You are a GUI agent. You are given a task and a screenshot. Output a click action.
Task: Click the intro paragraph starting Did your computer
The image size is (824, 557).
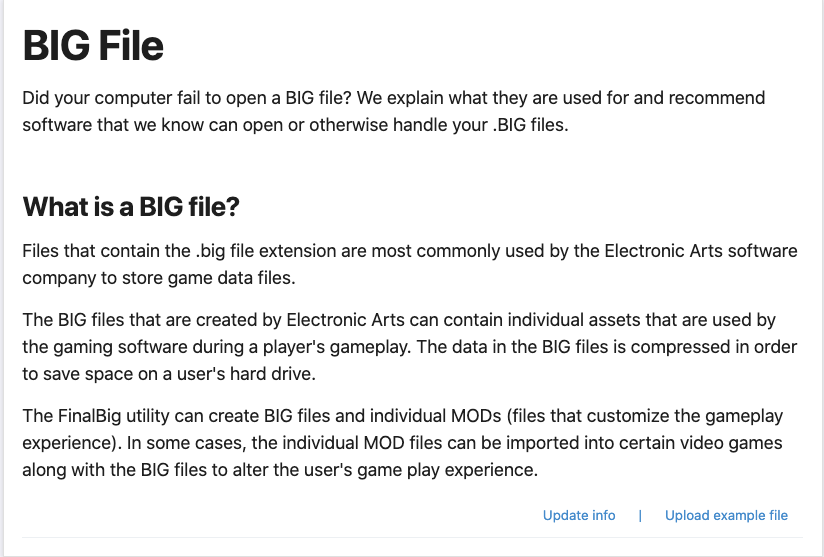[x=394, y=111]
